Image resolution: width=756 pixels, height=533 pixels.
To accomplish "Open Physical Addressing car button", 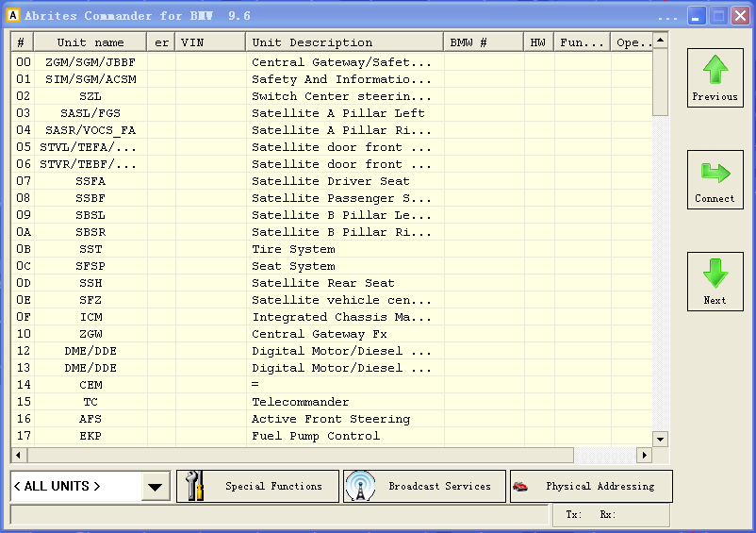I will [x=591, y=486].
